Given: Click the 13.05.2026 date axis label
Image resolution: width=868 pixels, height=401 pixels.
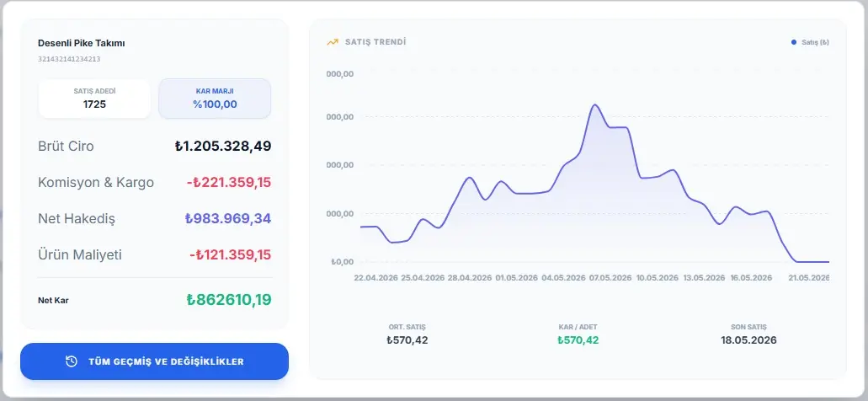Looking at the screenshot, I should [704, 278].
